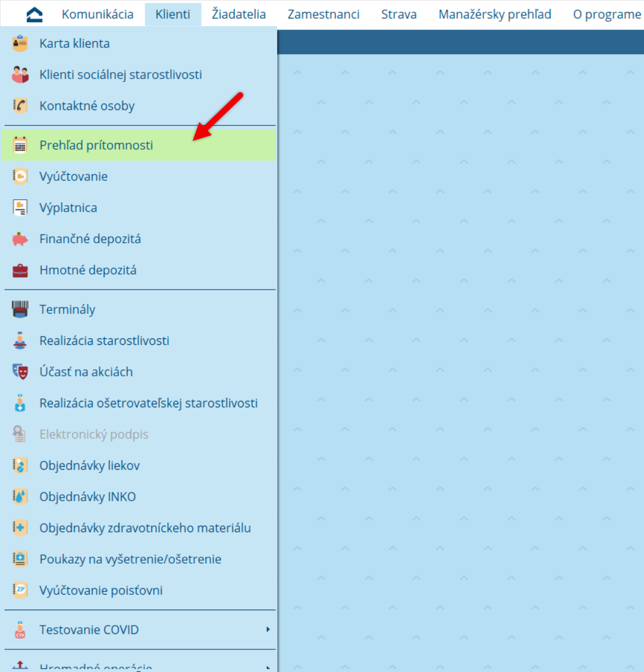Select Výplatnica in the Klienti menu
The width and height of the screenshot is (644, 672).
click(x=139, y=208)
